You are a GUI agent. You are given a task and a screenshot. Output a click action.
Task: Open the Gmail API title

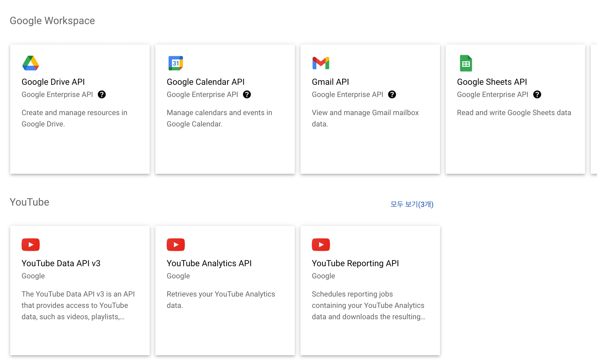[330, 82]
